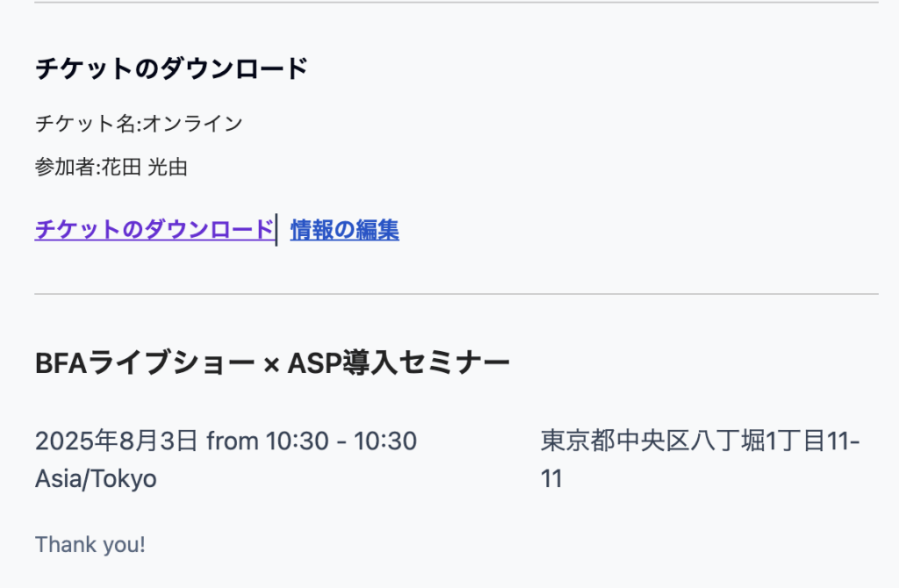Click the チケット名:オンライン text line

tap(139, 123)
